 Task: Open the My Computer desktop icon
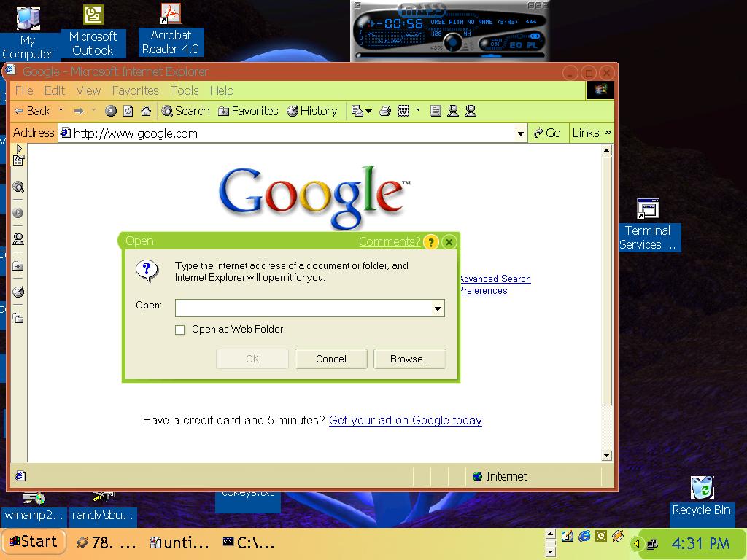[x=28, y=32]
